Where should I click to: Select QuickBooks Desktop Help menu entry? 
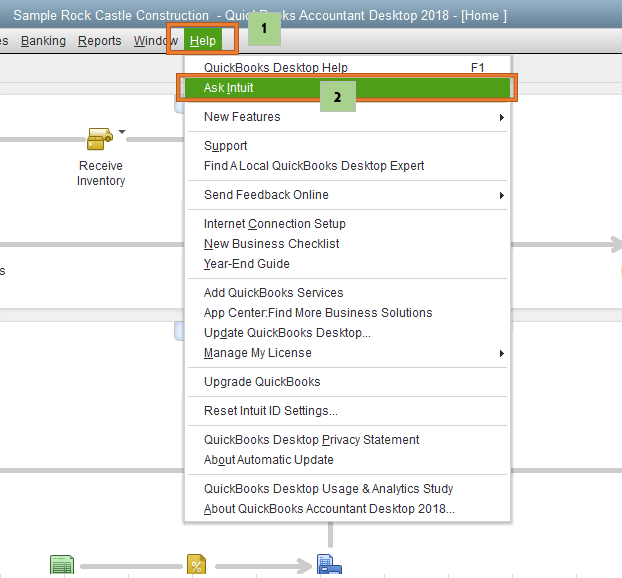[x=347, y=68]
